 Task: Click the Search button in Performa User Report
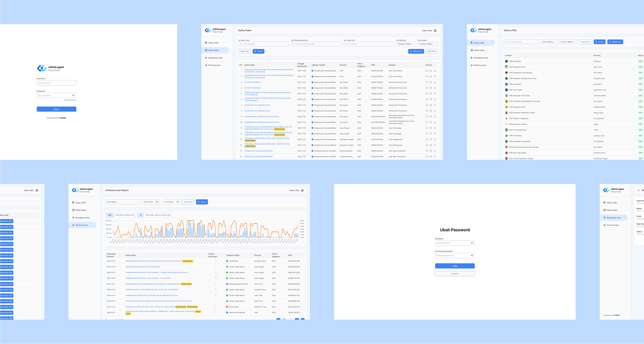[x=202, y=202]
